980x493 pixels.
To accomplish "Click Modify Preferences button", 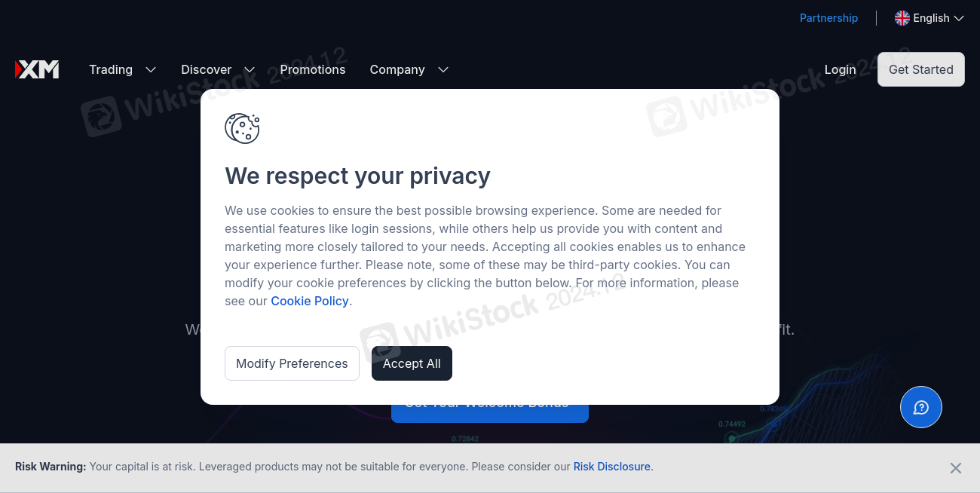I will pos(292,363).
